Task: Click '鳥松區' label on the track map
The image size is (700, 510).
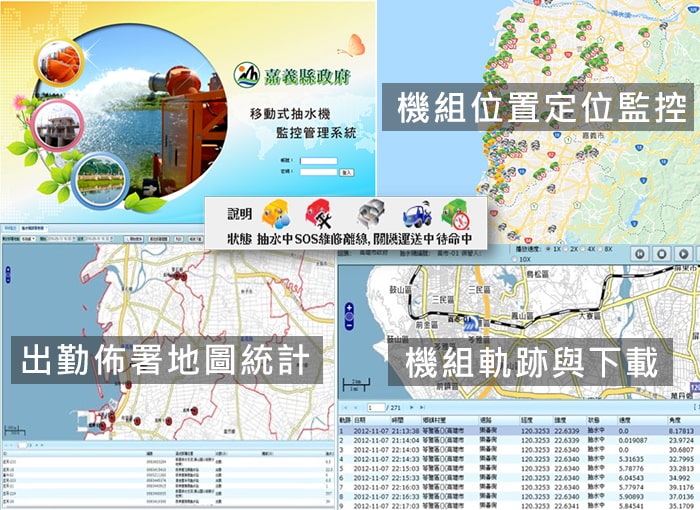Action: [x=538, y=274]
